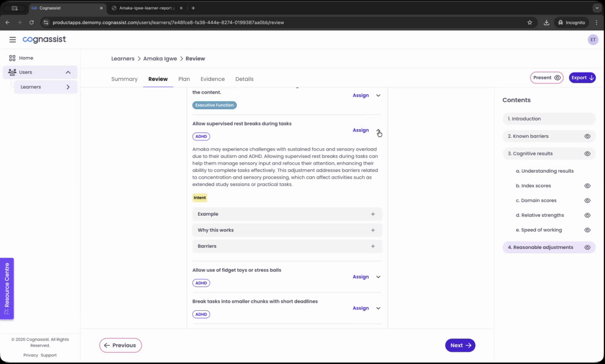Click the Home icon in sidebar
Screen dimensions: 605x364
(12, 58)
